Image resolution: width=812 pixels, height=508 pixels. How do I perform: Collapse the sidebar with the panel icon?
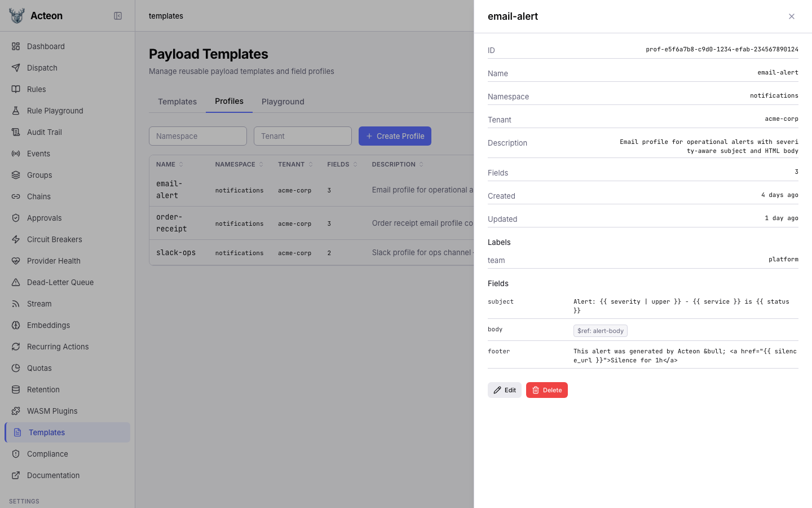[x=118, y=16]
